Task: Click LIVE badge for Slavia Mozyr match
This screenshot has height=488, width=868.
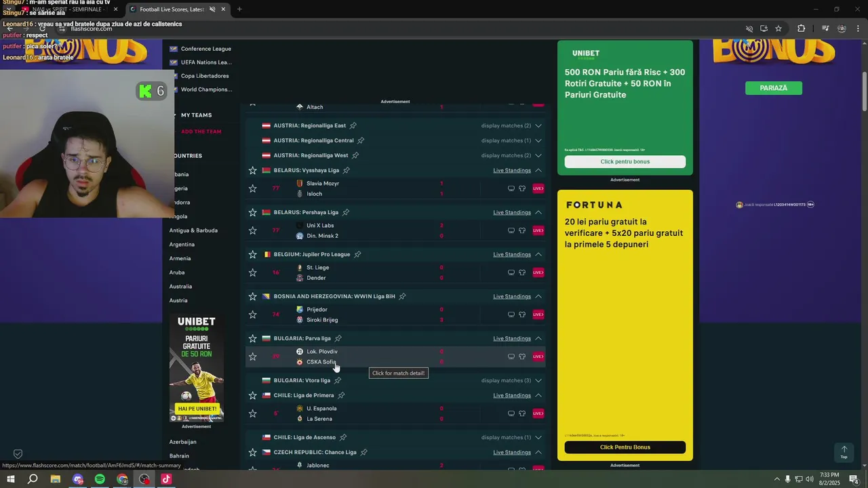Action: [x=538, y=188]
